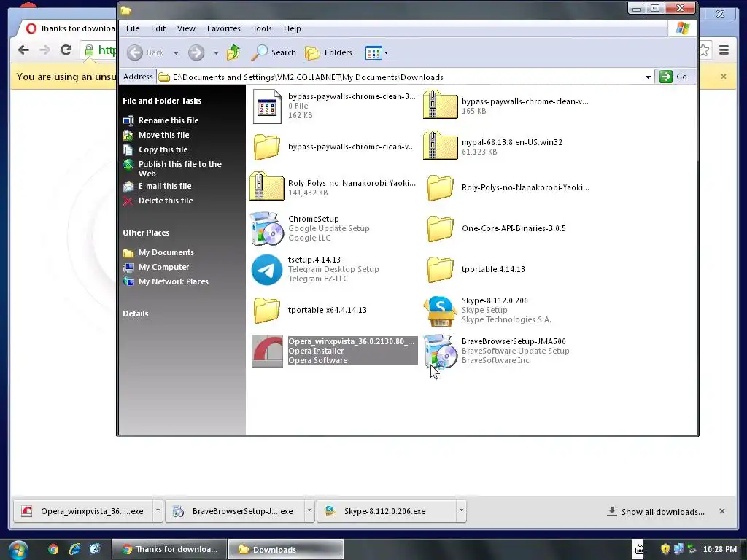The image size is (747, 560).
Task: Open the Favorites menu
Action: (x=223, y=28)
